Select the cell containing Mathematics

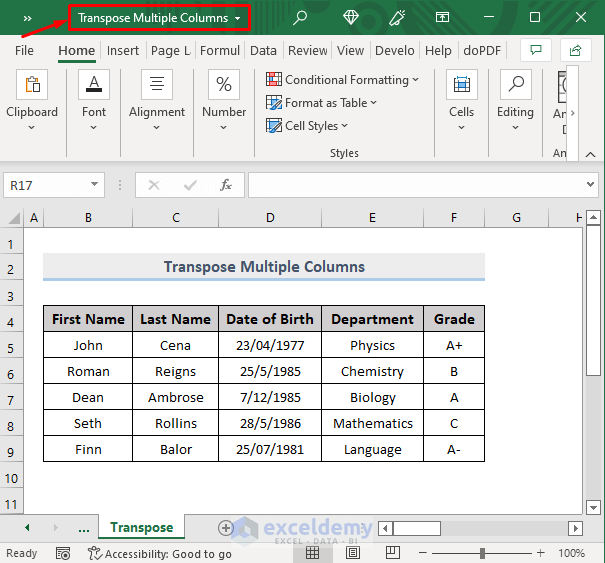coord(372,423)
